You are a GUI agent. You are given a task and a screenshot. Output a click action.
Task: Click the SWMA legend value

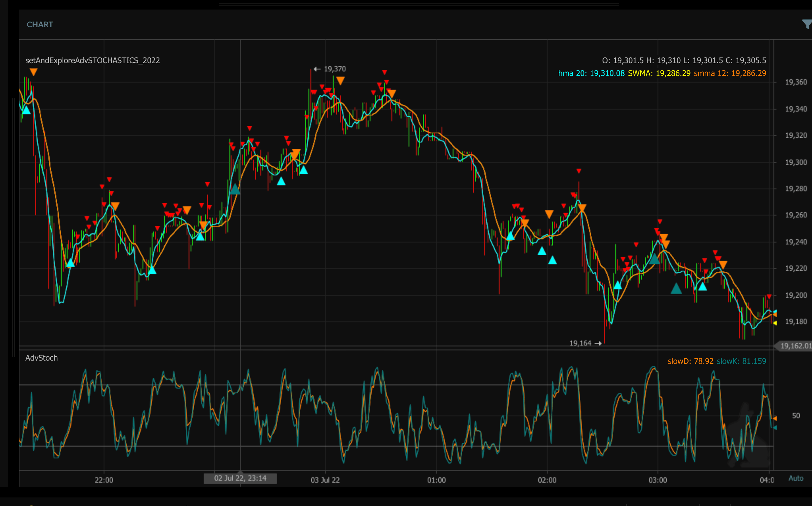click(x=659, y=73)
